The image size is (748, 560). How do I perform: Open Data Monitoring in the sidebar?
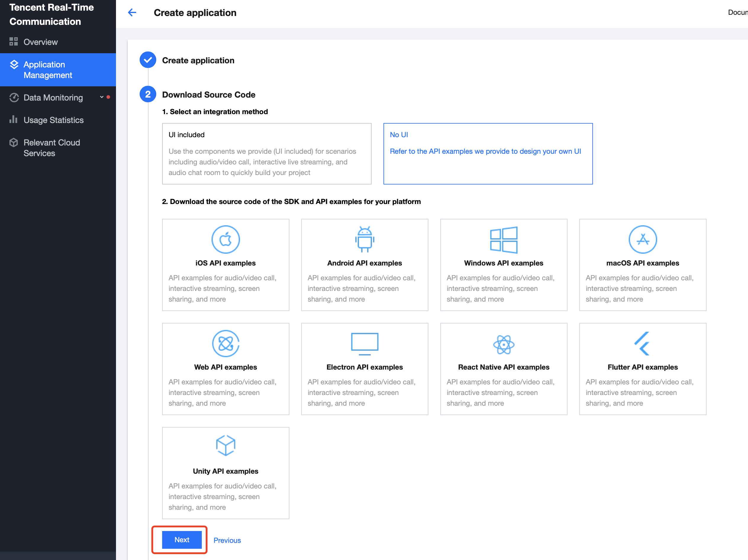tap(58, 98)
